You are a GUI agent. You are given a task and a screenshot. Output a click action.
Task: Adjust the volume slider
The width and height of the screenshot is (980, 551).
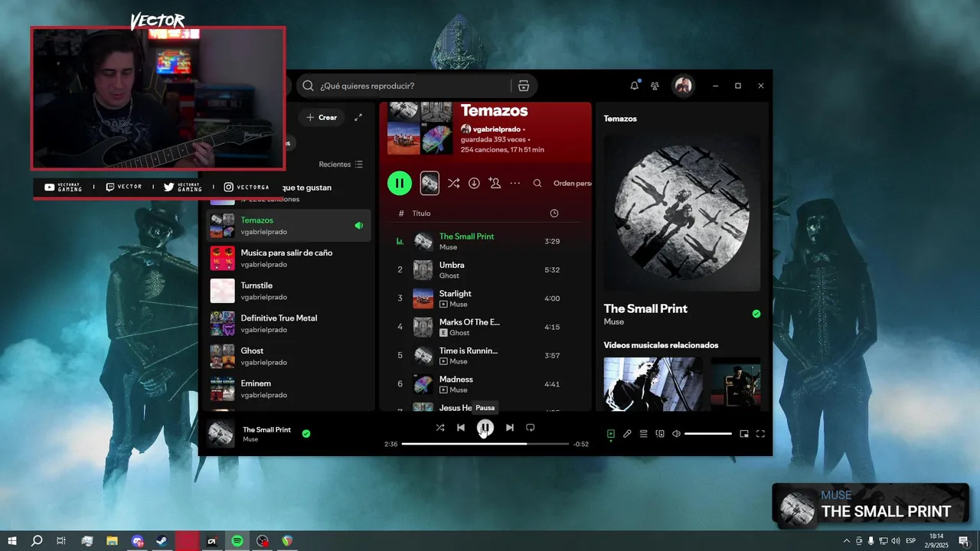[708, 434]
